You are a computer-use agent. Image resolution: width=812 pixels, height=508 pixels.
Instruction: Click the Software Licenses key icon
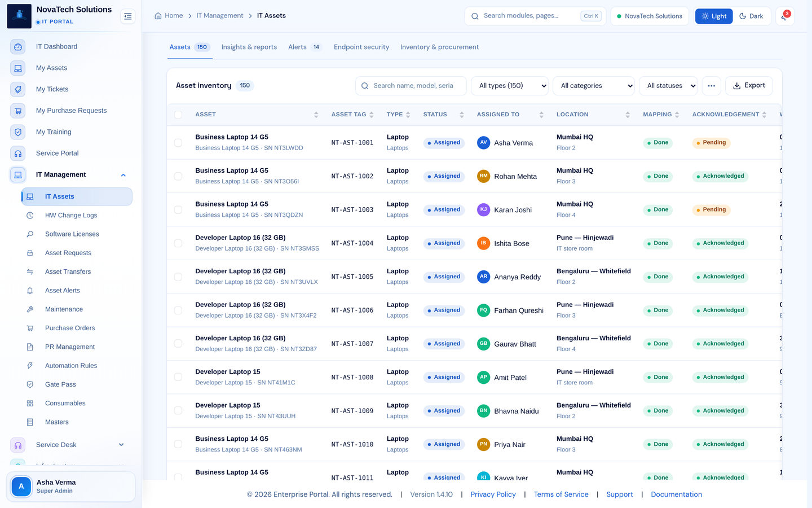point(30,234)
